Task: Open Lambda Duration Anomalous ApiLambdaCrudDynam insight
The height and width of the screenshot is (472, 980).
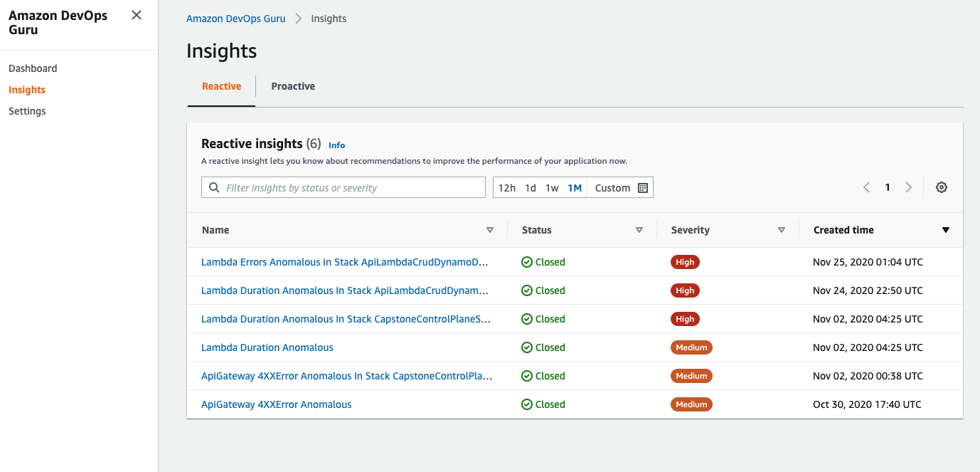Action: point(345,290)
